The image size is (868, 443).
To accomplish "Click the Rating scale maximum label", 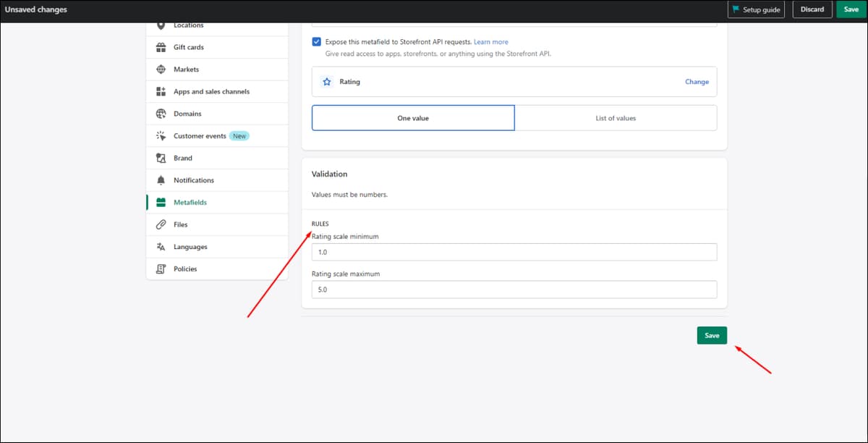I will click(346, 274).
